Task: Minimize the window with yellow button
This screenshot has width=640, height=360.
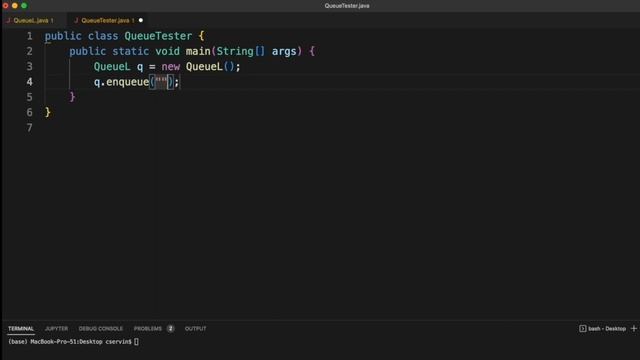Action: coord(15,6)
